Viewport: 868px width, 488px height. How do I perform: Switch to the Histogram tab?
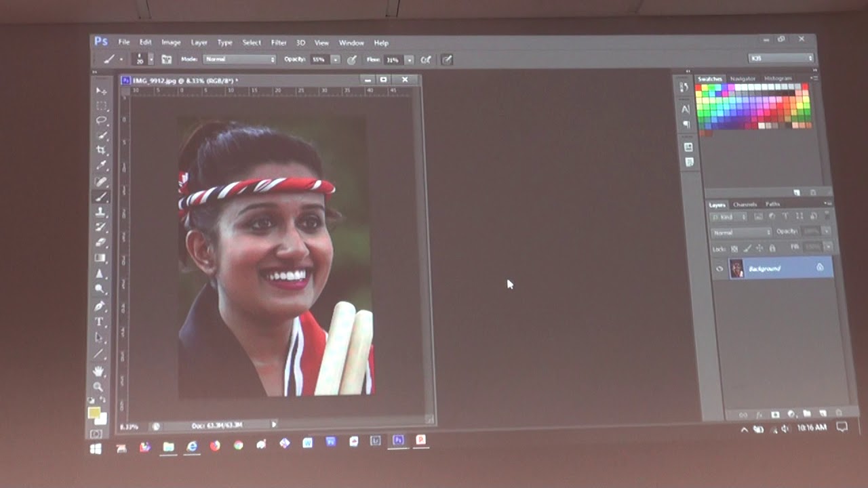pyautogui.click(x=778, y=79)
